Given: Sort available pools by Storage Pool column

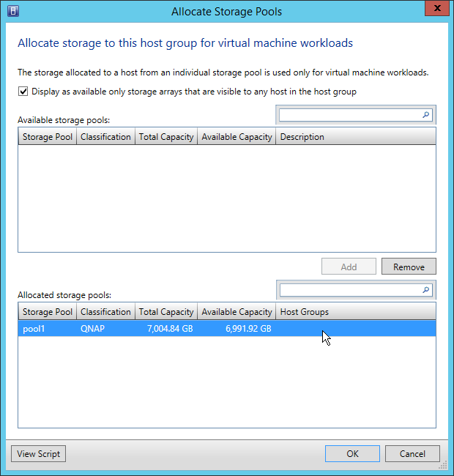Looking at the screenshot, I should [x=48, y=137].
